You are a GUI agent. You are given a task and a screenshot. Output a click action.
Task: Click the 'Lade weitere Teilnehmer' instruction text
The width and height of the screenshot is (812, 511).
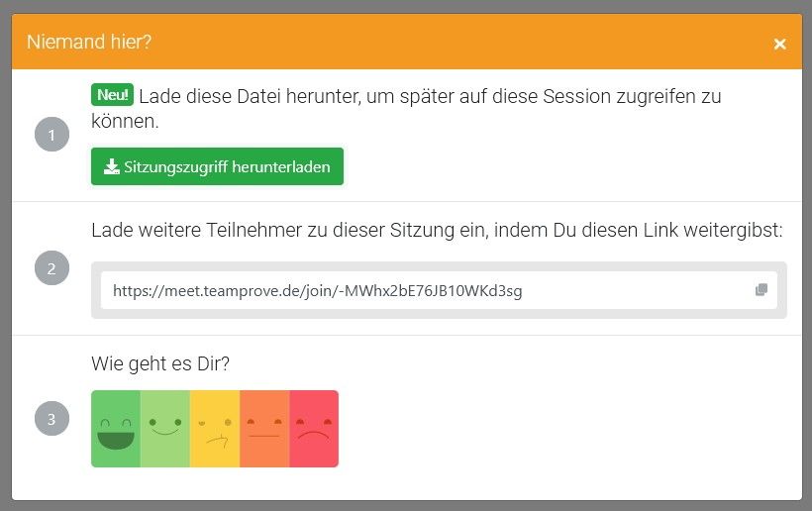coord(437,230)
